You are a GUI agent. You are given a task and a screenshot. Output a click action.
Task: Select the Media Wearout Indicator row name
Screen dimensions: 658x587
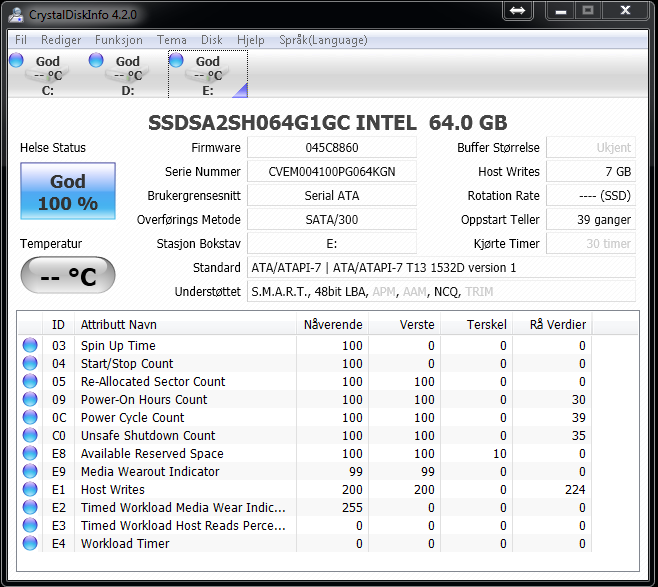150,472
